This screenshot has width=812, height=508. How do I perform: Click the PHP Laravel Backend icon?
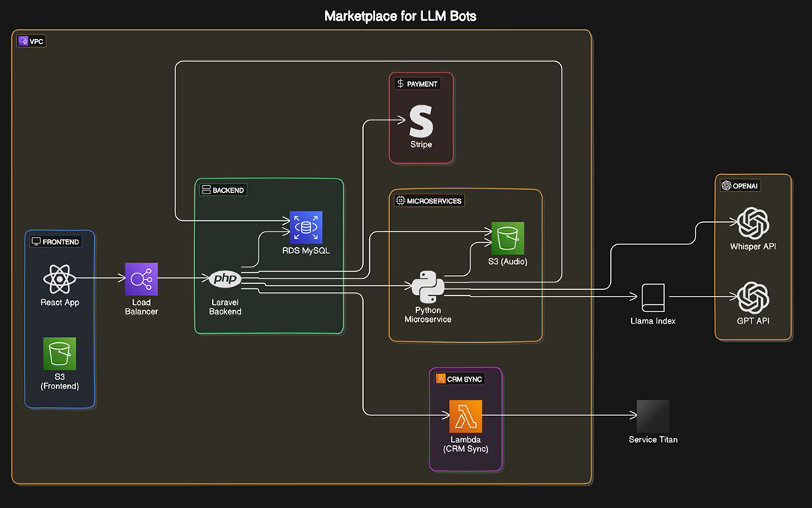(225, 279)
